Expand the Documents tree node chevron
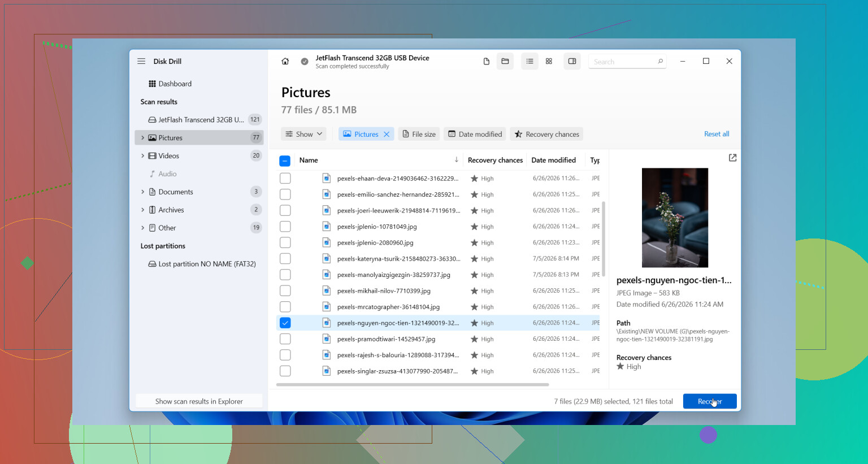The image size is (868, 464). click(x=142, y=192)
